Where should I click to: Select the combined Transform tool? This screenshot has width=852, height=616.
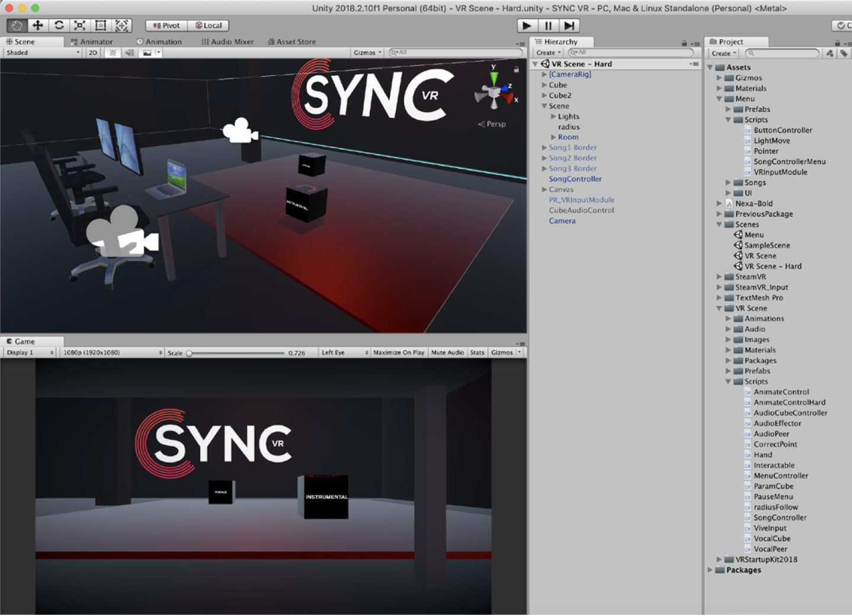121,25
